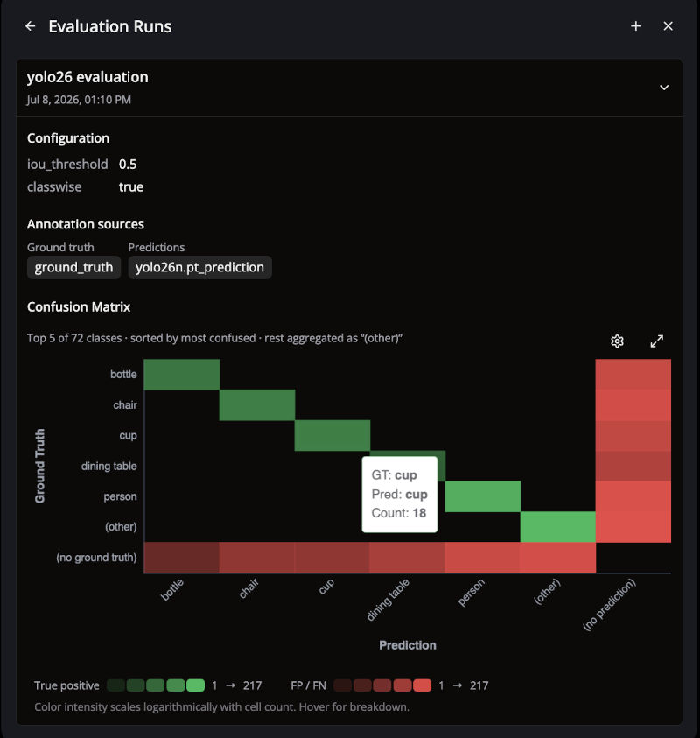Click (other) row no-prediction red cell
Screen dimensions: 700x738
633,527
